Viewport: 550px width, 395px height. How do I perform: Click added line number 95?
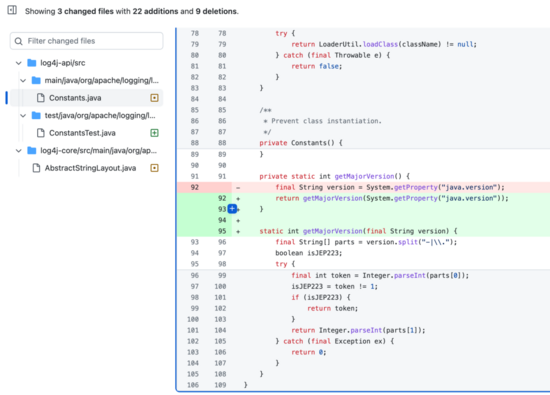click(222, 231)
